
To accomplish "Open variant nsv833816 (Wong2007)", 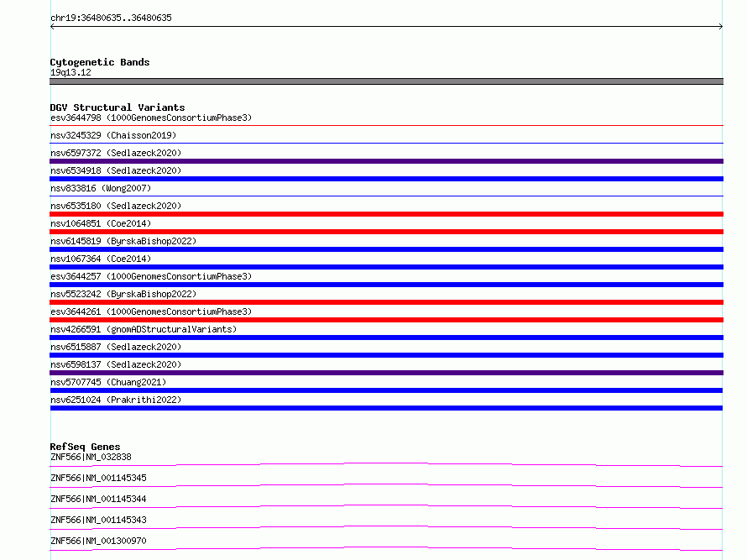I will point(101,188).
